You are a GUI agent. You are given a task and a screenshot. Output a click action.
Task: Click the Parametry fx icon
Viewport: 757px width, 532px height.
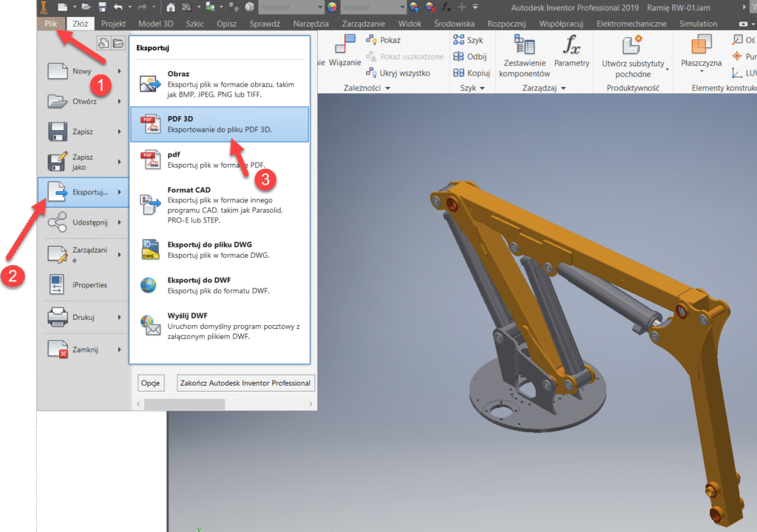(571, 46)
